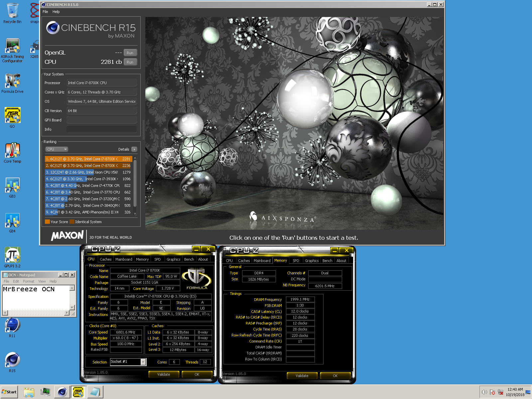Click the Notepad taskbar icon
This screenshot has height=399, width=532.
point(95,392)
